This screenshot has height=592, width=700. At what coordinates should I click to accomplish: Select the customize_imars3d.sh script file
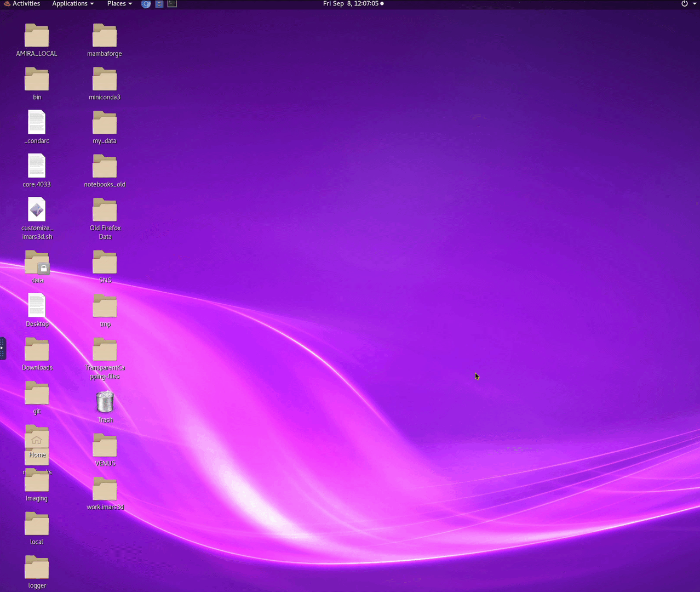pyautogui.click(x=37, y=210)
